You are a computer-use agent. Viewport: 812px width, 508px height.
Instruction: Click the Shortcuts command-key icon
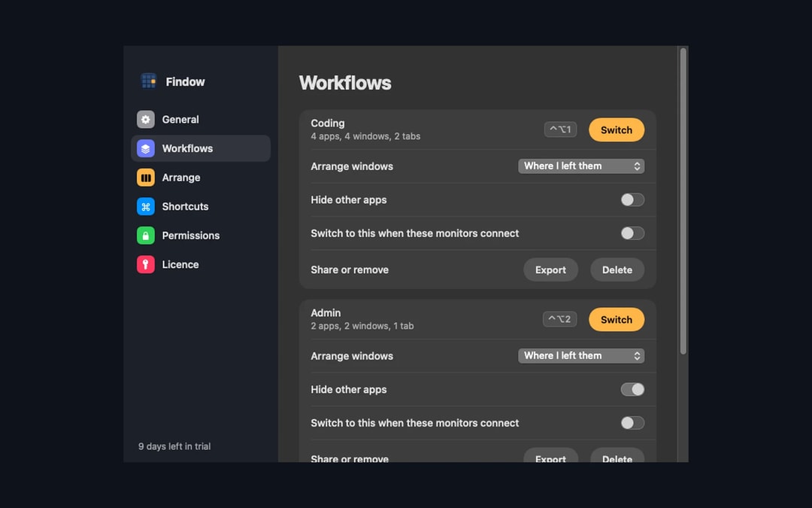click(146, 206)
